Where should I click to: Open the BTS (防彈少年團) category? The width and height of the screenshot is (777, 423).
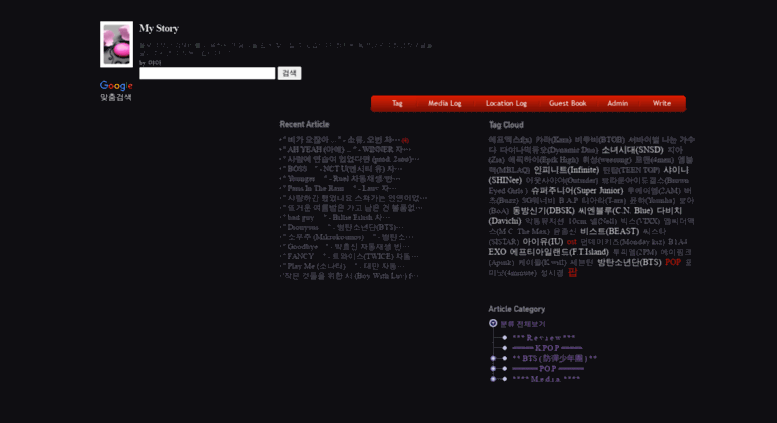click(555, 358)
